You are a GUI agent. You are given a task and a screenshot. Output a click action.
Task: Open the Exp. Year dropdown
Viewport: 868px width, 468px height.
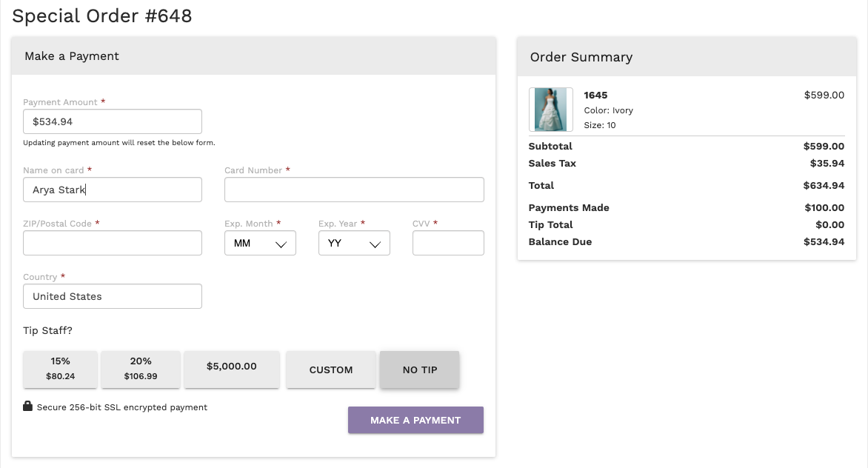354,243
